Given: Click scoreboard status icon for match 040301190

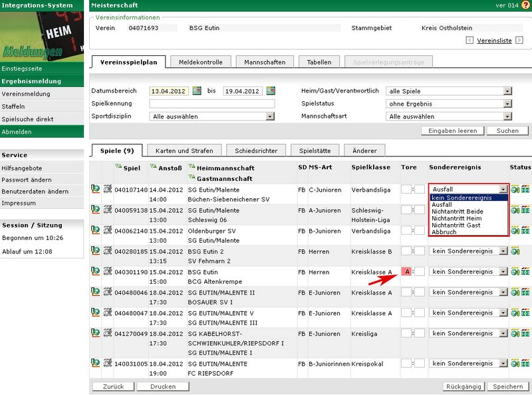Looking at the screenshot, I should pyautogui.click(x=525, y=272).
